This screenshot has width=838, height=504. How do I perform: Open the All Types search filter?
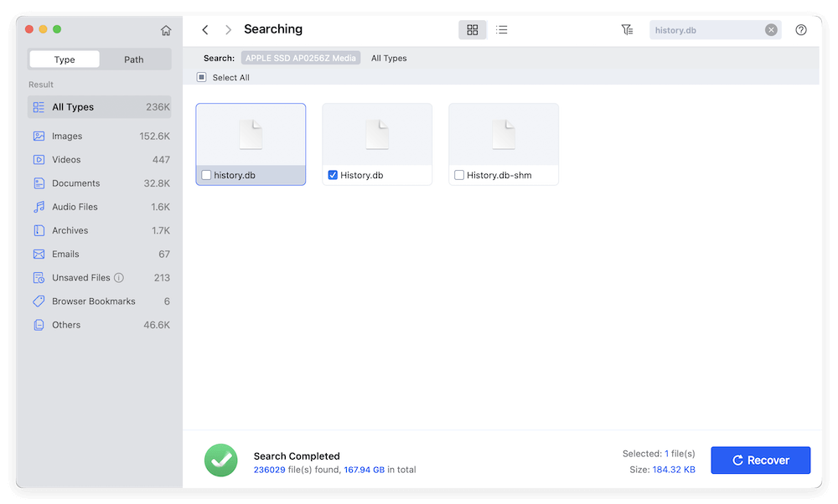[x=388, y=58]
